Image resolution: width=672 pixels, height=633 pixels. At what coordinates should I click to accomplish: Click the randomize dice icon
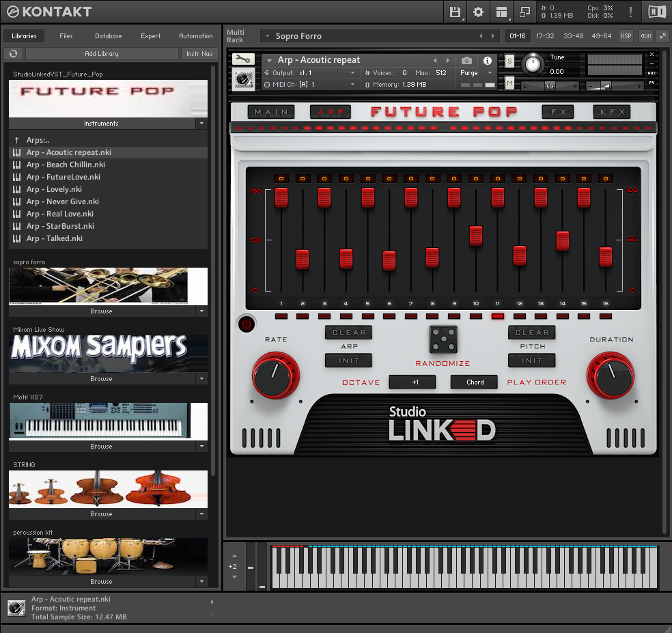(443, 339)
